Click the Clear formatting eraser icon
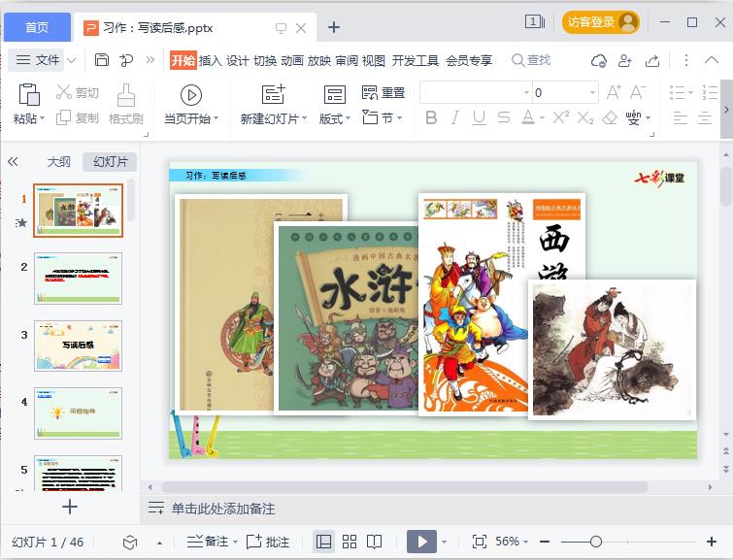 pyautogui.click(x=610, y=117)
